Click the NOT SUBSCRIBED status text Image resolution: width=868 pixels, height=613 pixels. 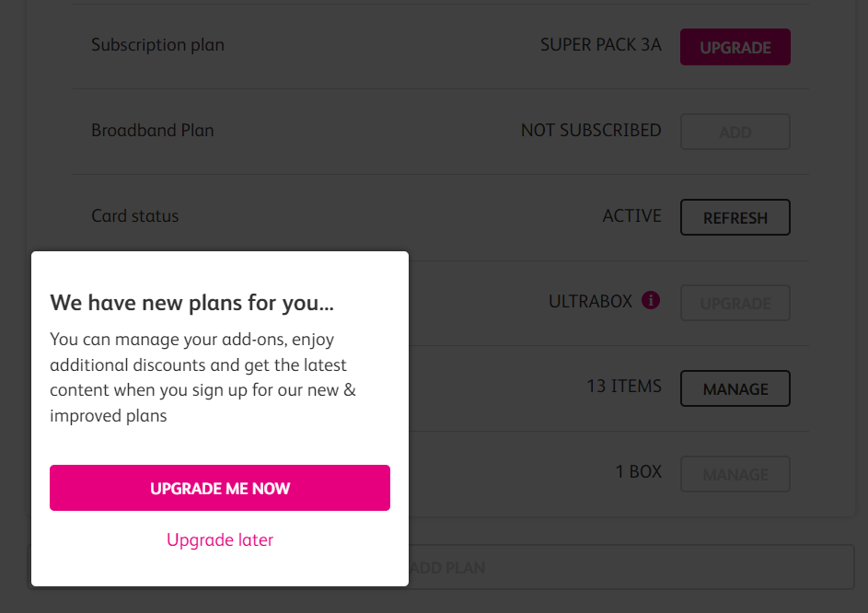tap(591, 131)
